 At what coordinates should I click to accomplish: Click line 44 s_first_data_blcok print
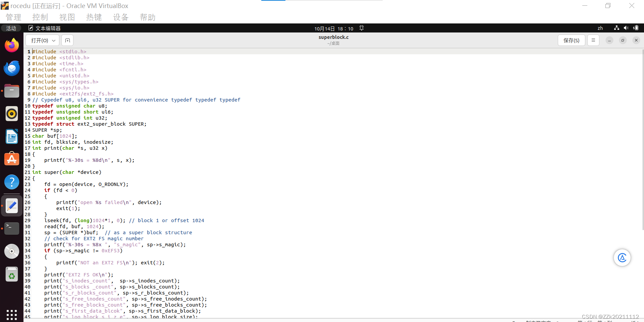(x=122, y=311)
